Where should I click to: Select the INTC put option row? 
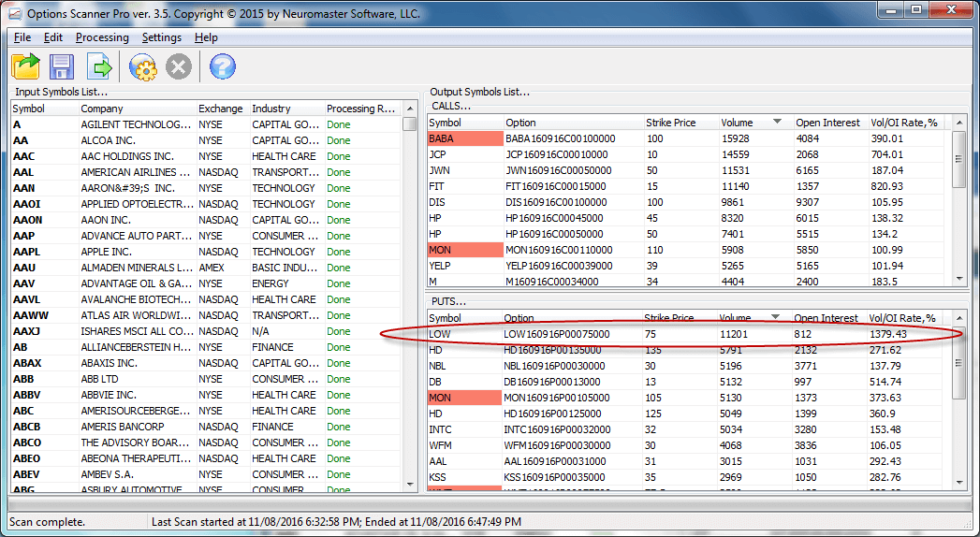point(684,429)
